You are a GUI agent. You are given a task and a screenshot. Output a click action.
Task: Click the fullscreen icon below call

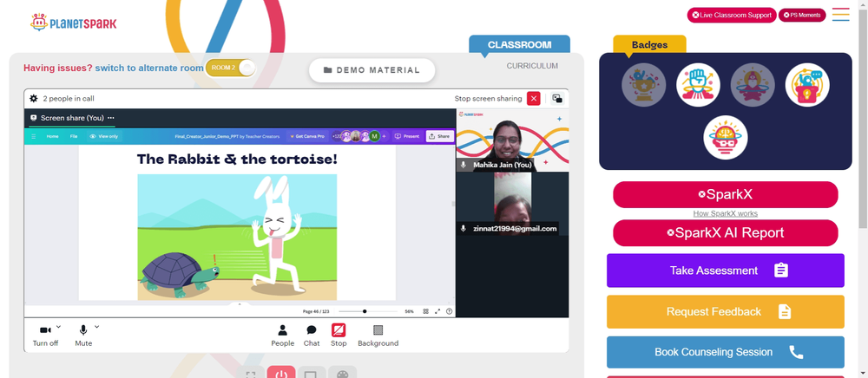coord(251,373)
